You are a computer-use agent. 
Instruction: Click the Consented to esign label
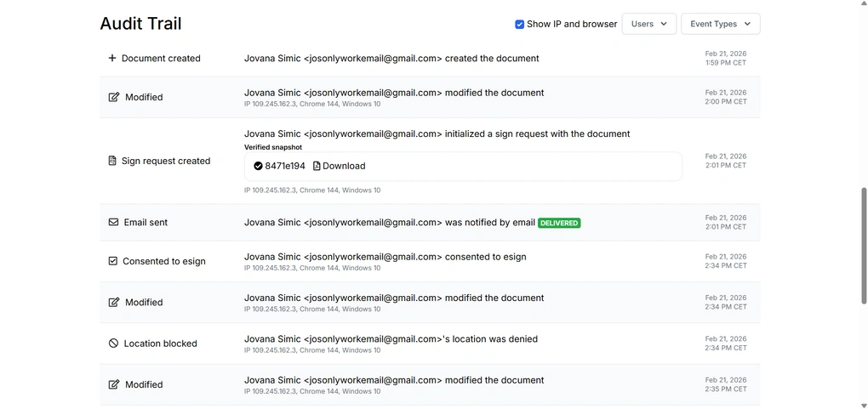click(164, 261)
